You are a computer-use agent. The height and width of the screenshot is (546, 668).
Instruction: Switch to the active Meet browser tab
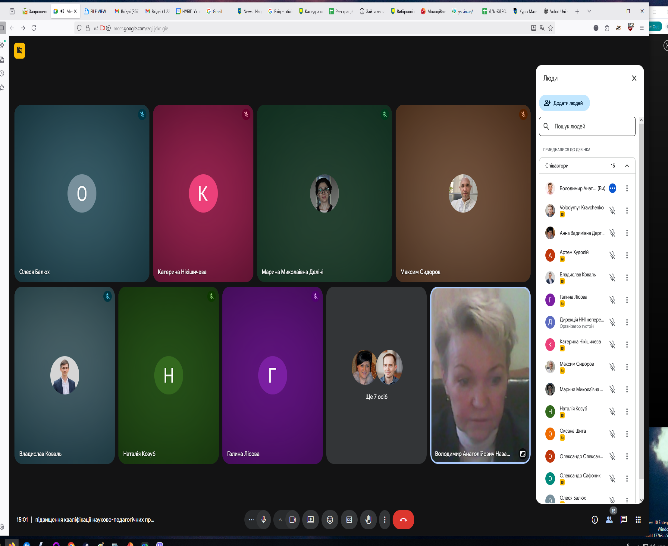(65, 11)
